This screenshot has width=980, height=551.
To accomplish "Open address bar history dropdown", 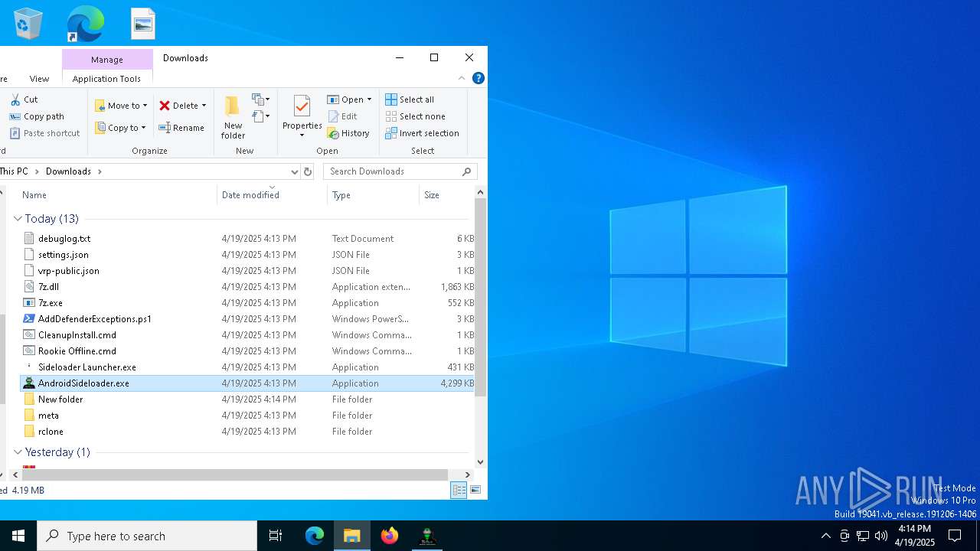I will coord(294,171).
